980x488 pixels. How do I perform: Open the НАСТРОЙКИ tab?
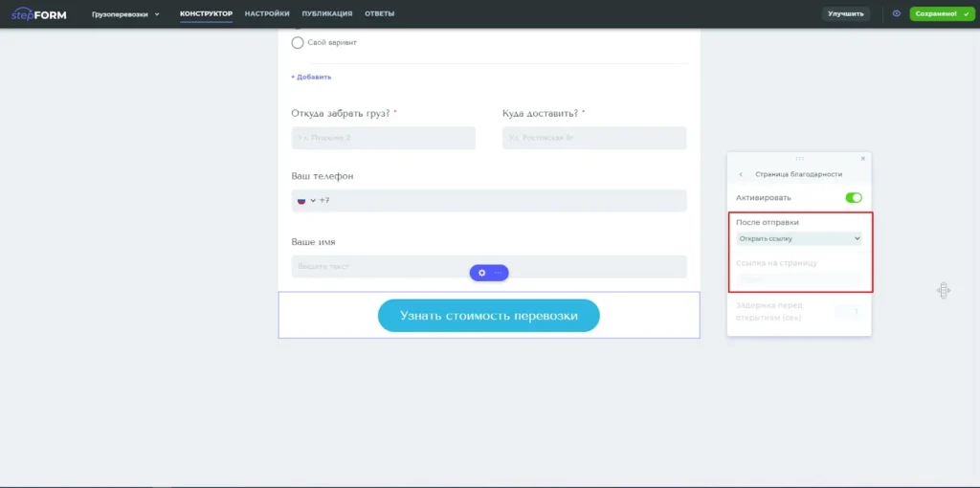267,13
